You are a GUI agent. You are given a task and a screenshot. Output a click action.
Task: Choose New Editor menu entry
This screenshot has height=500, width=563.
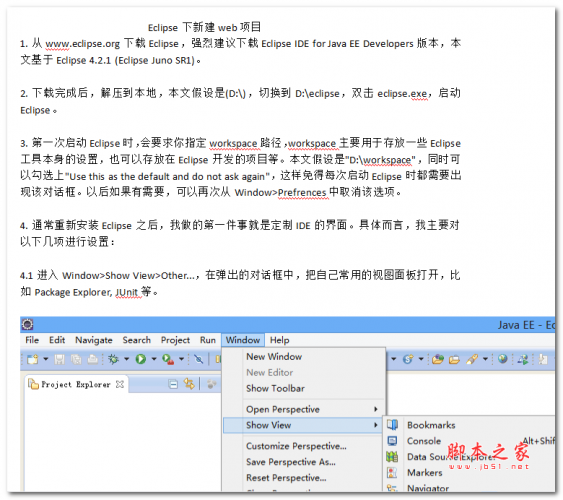click(x=303, y=372)
